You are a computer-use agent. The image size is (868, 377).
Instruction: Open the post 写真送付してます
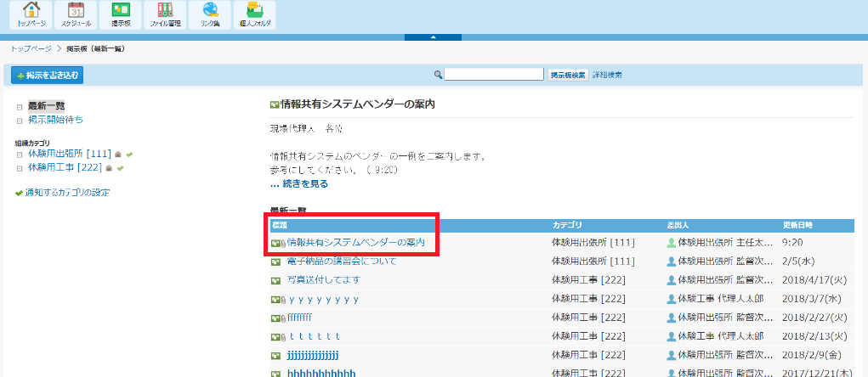(324, 280)
